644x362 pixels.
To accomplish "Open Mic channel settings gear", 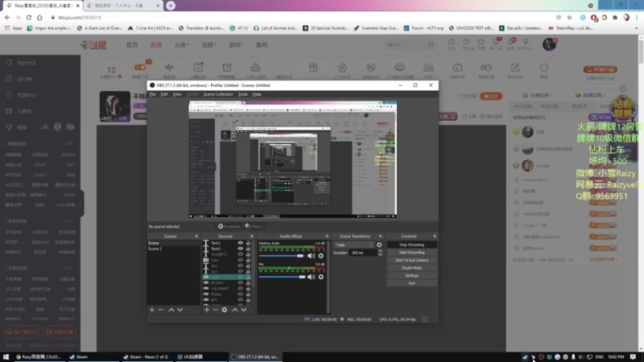I will click(320, 277).
